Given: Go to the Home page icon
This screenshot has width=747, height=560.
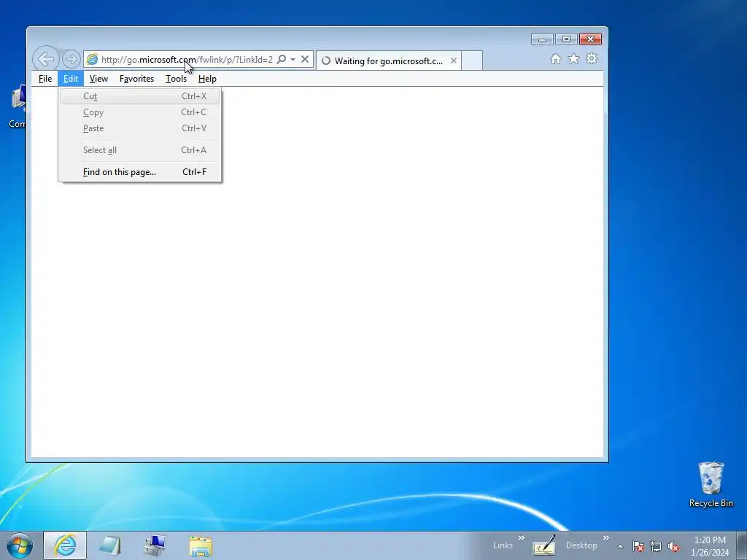Looking at the screenshot, I should (555, 58).
